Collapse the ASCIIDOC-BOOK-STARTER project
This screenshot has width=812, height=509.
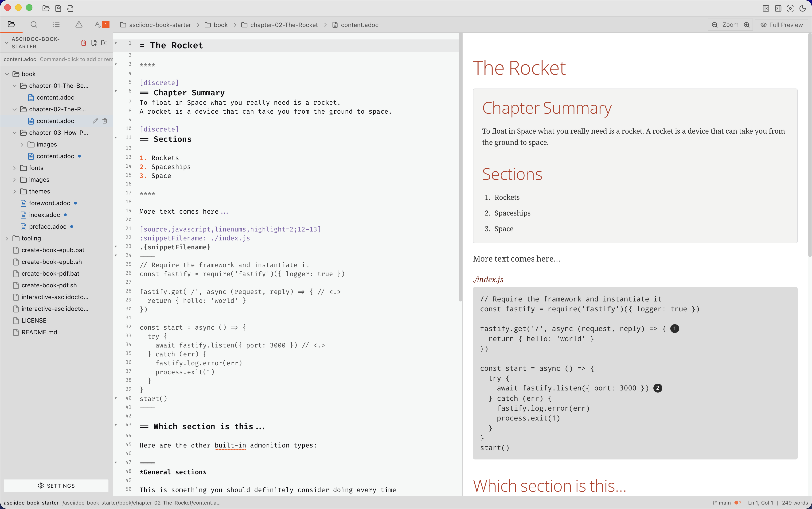point(6,43)
